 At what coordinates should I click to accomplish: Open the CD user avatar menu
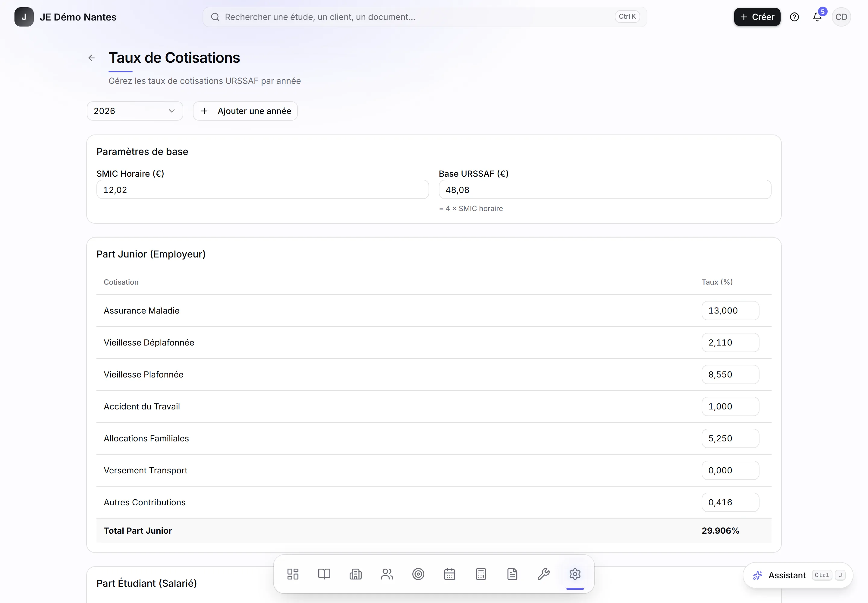click(x=841, y=17)
